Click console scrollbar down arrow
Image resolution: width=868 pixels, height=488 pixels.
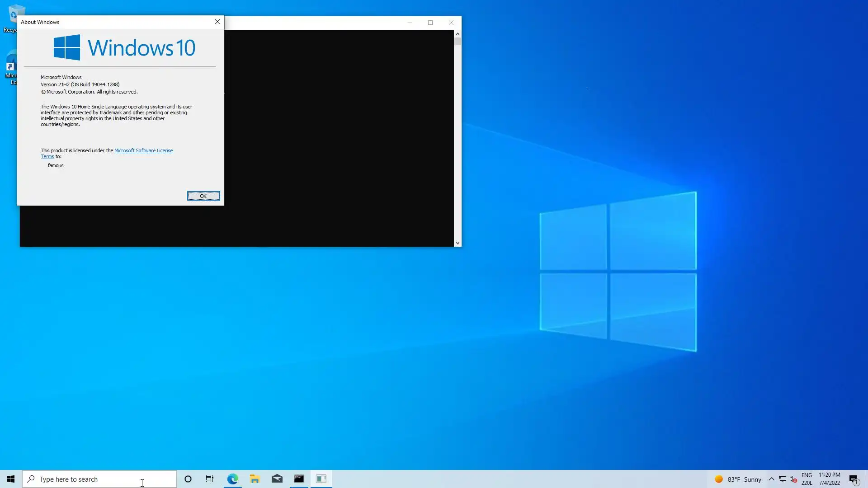pyautogui.click(x=458, y=243)
